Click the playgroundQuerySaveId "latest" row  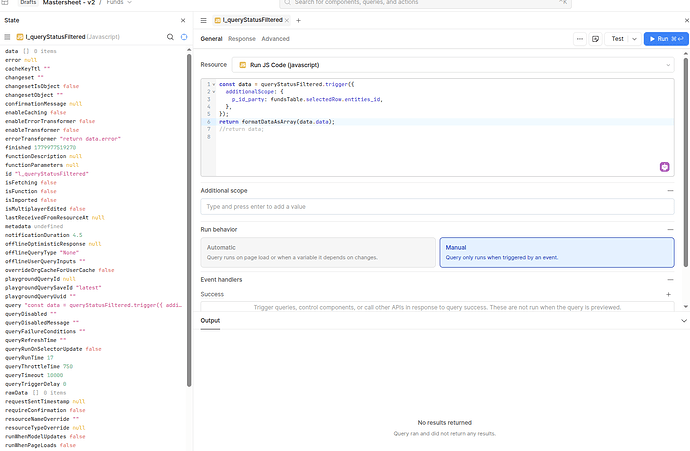pos(53,288)
